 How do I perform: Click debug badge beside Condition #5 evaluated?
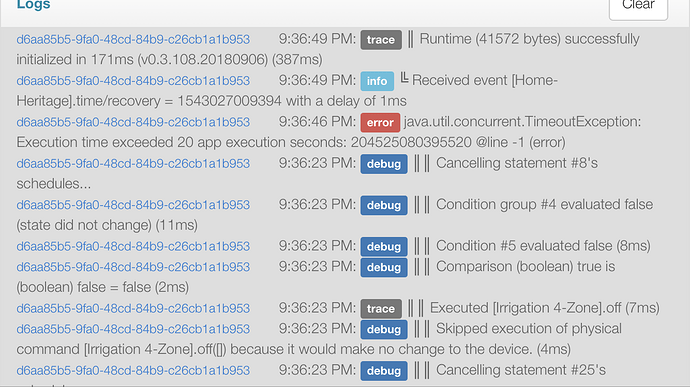384,247
